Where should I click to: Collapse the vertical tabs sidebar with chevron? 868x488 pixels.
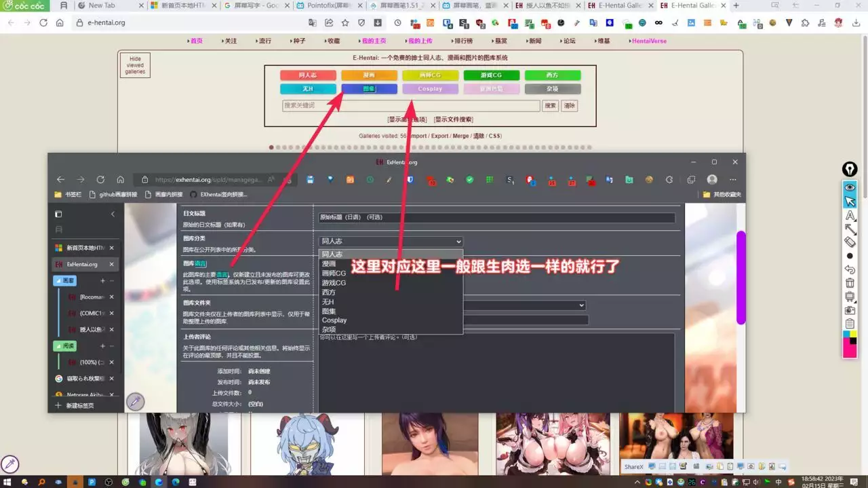point(113,214)
